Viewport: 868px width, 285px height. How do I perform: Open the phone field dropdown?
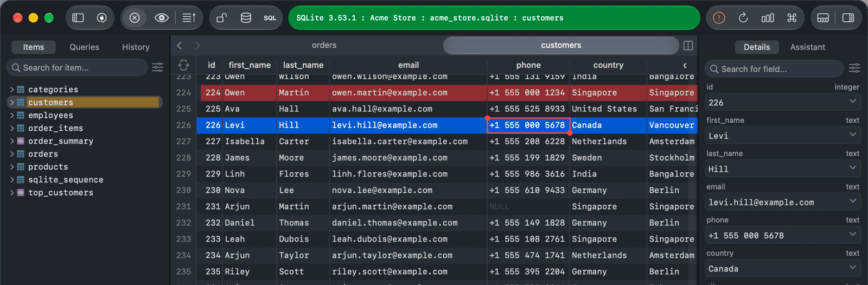pyautogui.click(x=853, y=235)
